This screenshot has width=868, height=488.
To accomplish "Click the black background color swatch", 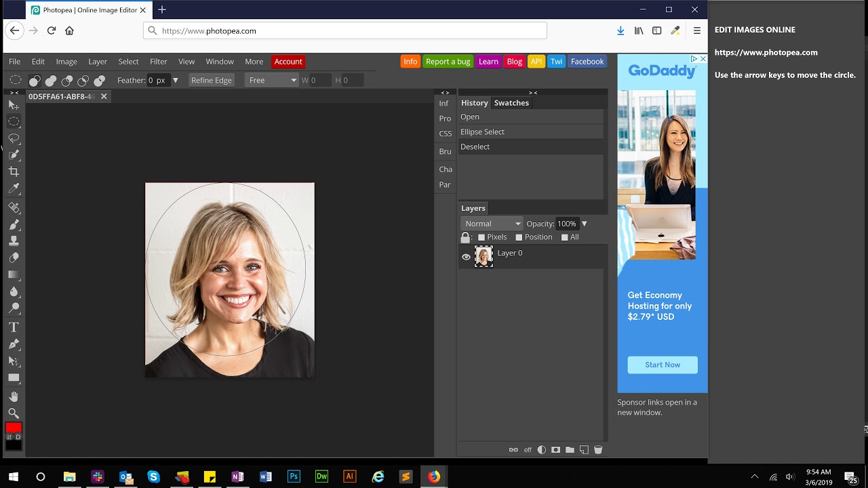I will tap(14, 445).
